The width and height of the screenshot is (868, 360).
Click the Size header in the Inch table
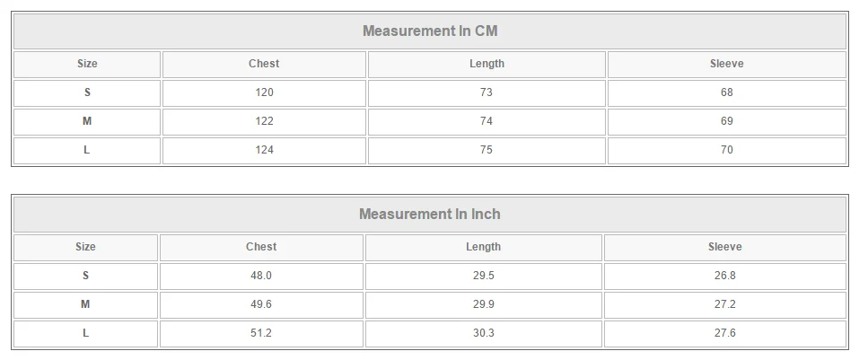(x=85, y=248)
